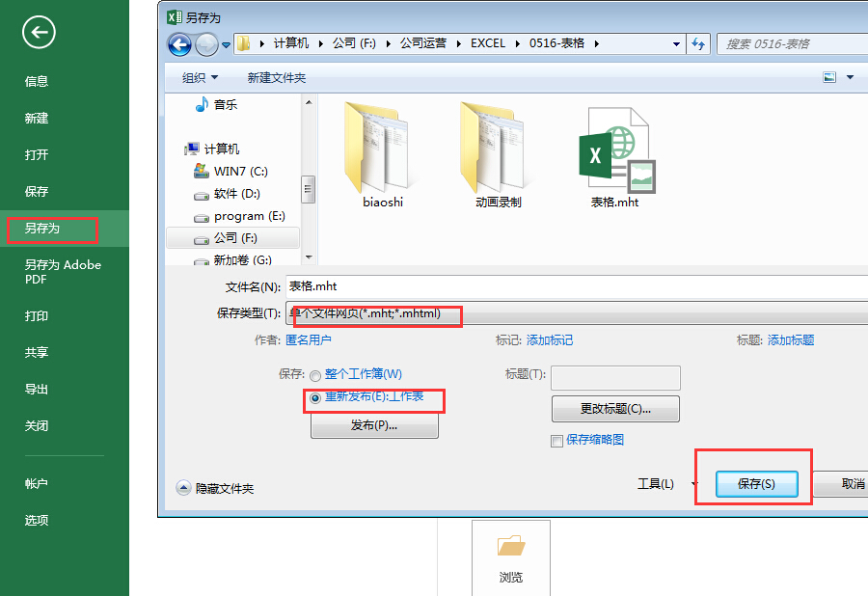Click the 浏览 folder icon
Screen dimensions: 868x596
[511, 546]
